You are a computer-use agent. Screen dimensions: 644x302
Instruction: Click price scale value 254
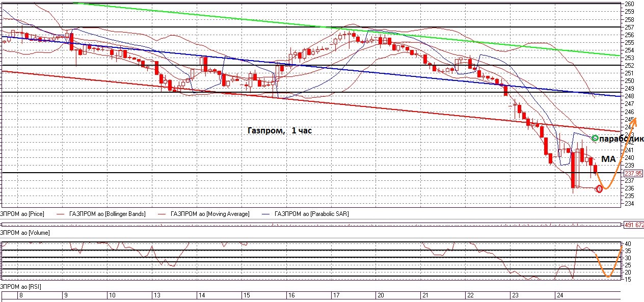point(629,50)
